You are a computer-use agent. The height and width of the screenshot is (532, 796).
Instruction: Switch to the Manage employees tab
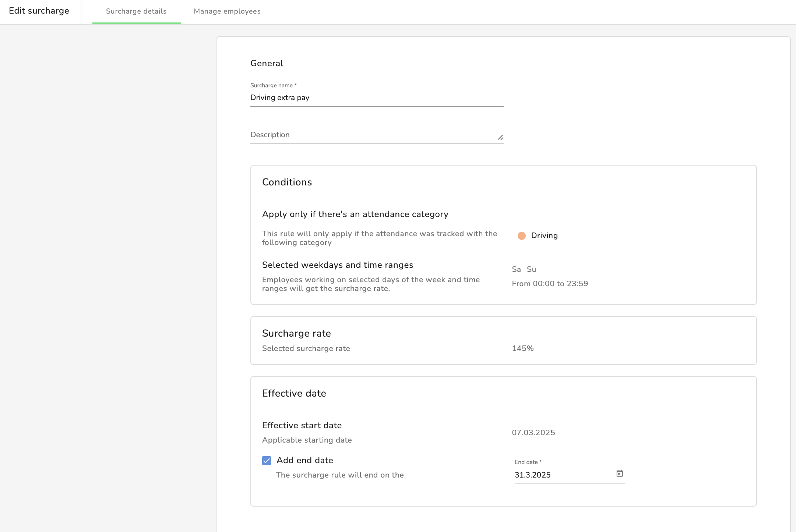tap(227, 11)
